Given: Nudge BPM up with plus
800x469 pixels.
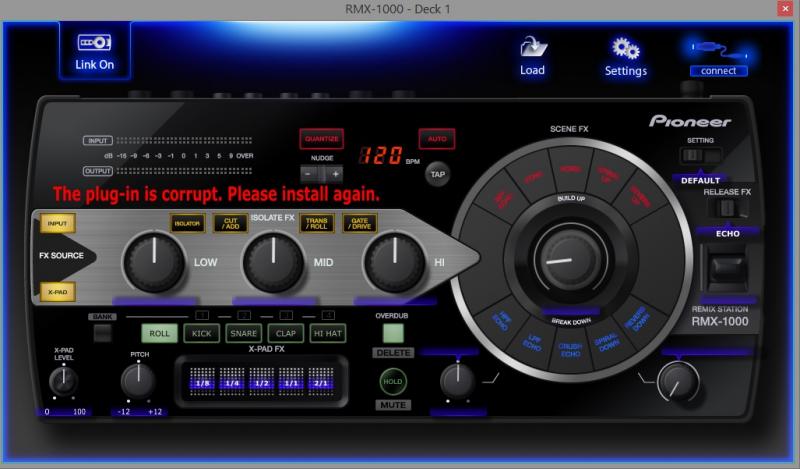Looking at the screenshot, I should [x=335, y=174].
